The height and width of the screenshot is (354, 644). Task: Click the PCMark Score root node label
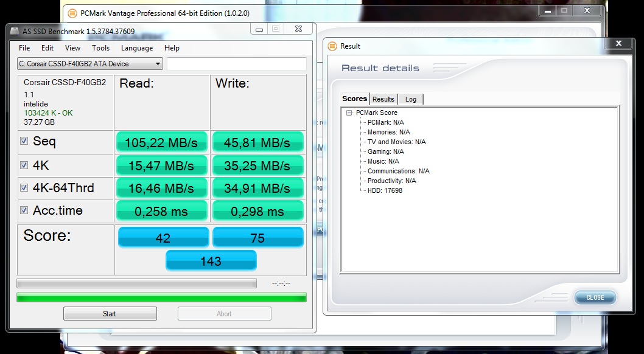(377, 113)
